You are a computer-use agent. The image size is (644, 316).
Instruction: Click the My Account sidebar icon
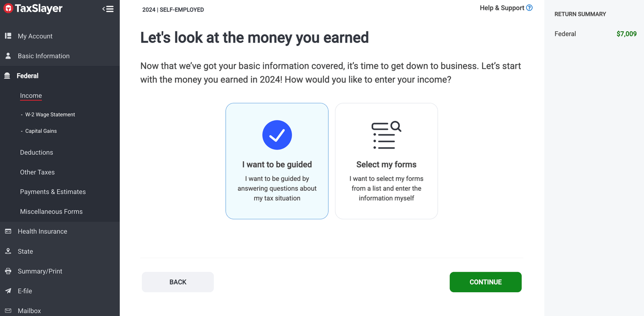(x=8, y=36)
